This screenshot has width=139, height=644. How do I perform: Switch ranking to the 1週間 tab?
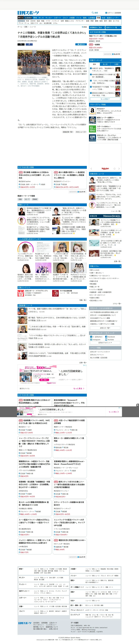[116, 64]
